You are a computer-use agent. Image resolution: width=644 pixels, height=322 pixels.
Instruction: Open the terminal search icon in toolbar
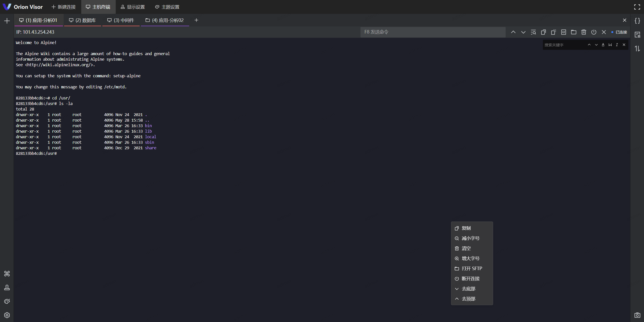click(x=533, y=32)
